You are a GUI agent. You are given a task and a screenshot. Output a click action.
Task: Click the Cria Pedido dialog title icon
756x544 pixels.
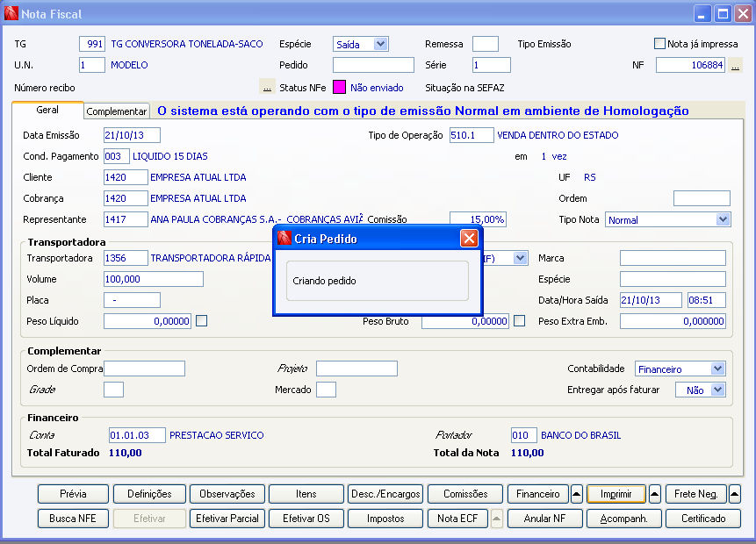[x=284, y=238]
